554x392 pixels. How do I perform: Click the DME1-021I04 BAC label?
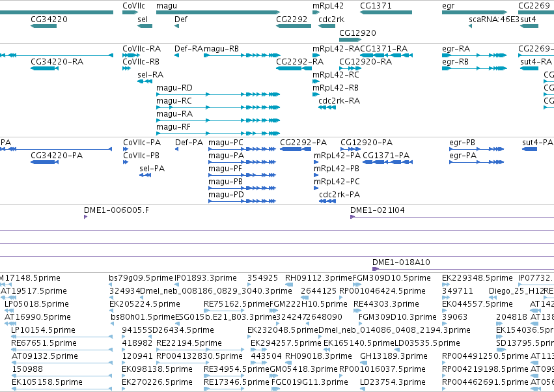[x=378, y=210]
